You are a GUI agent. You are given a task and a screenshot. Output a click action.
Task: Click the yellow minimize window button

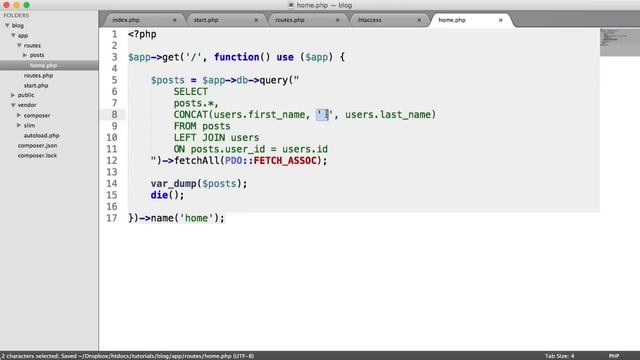(x=16, y=5)
